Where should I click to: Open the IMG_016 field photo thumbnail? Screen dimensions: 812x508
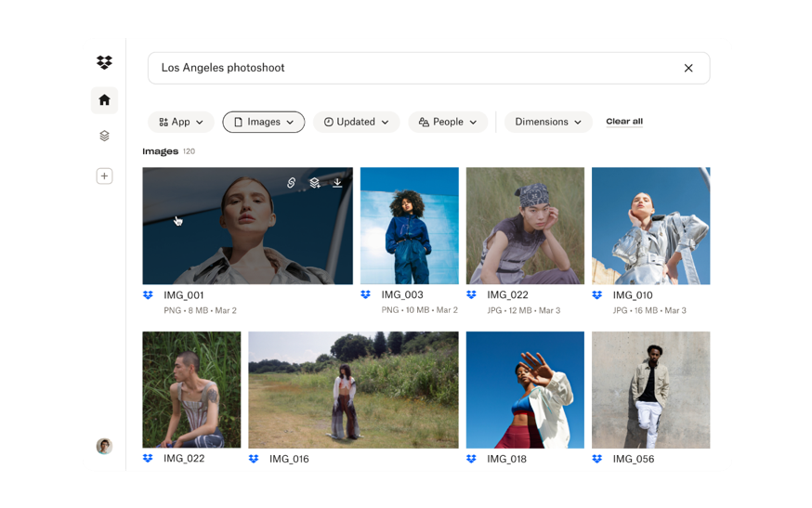(x=353, y=390)
